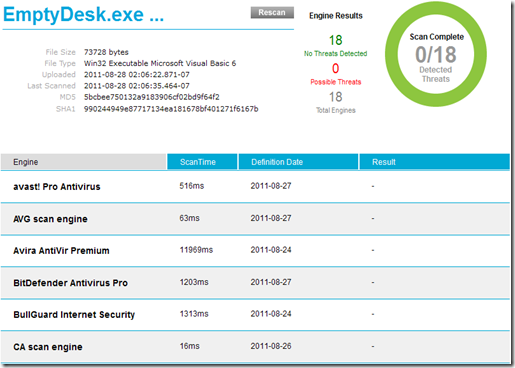Click the red 0 possible threats count

(x=336, y=68)
